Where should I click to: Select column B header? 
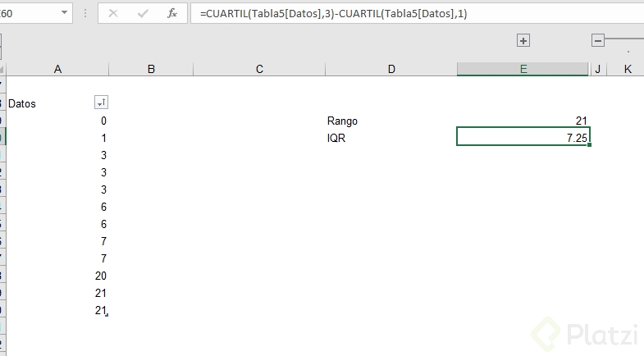pyautogui.click(x=151, y=69)
